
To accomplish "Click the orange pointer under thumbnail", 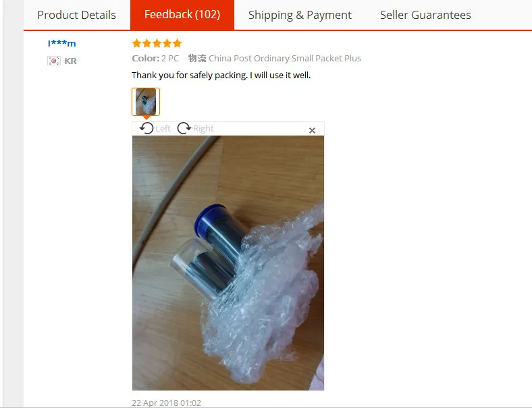I will pos(147,117).
